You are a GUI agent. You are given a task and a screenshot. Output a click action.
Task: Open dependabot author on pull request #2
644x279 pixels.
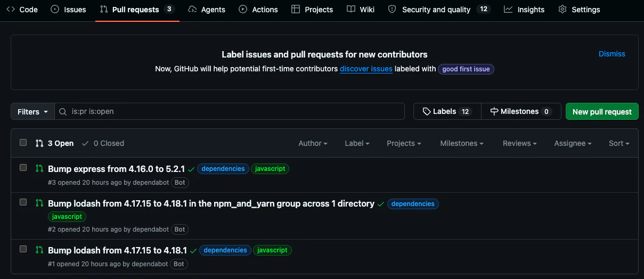150,229
